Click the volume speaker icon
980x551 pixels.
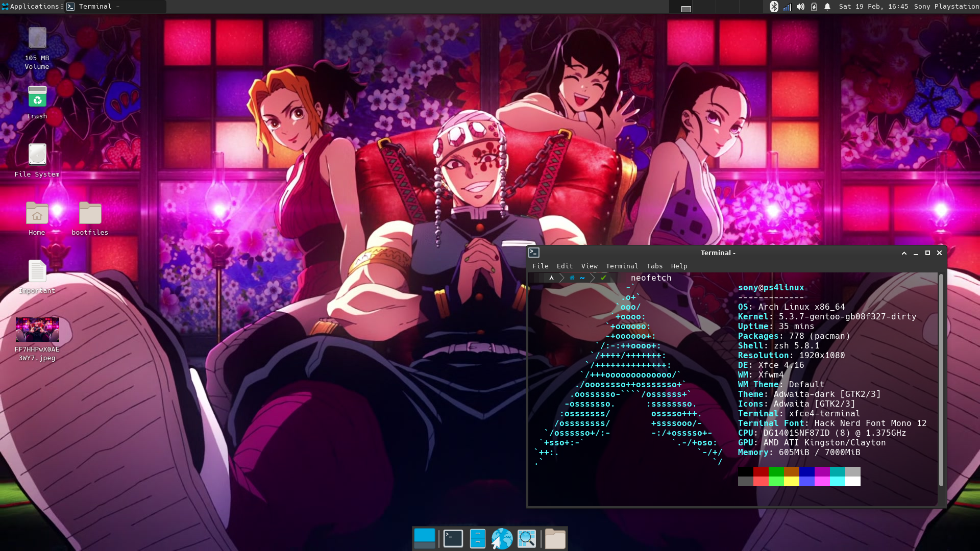800,7
